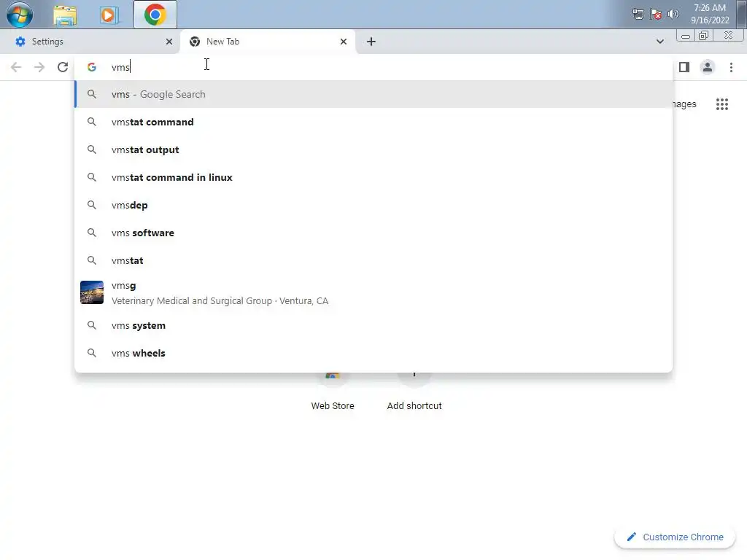The image size is (747, 560).
Task: Open the volume speaker tray icon
Action: tap(673, 14)
